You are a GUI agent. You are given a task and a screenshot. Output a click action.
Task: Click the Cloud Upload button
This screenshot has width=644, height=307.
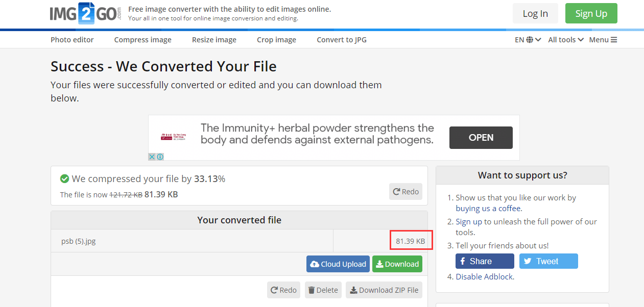(338, 264)
